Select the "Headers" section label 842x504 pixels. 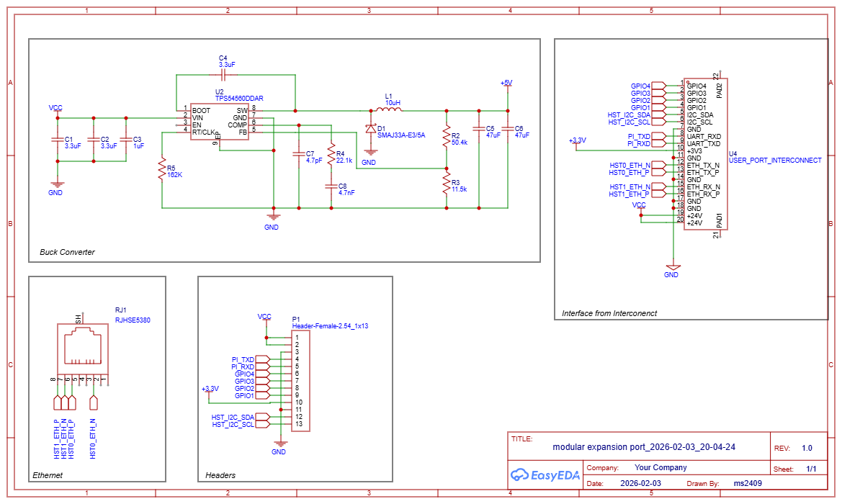(x=220, y=475)
